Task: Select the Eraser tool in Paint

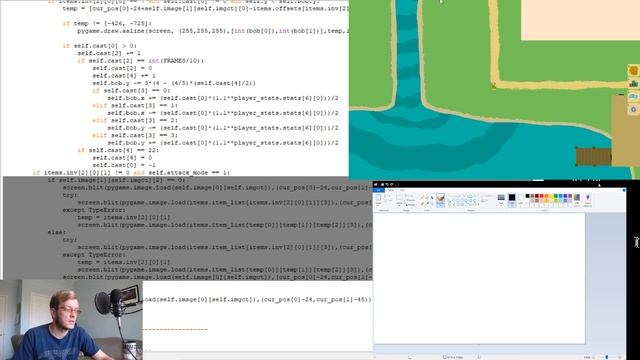Action: click(422, 203)
